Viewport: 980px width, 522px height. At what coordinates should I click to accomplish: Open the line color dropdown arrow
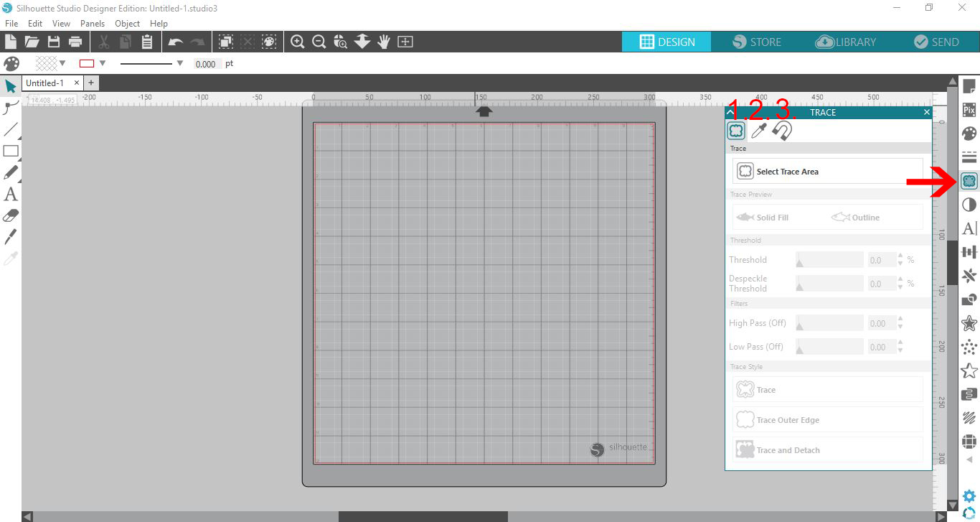click(103, 63)
